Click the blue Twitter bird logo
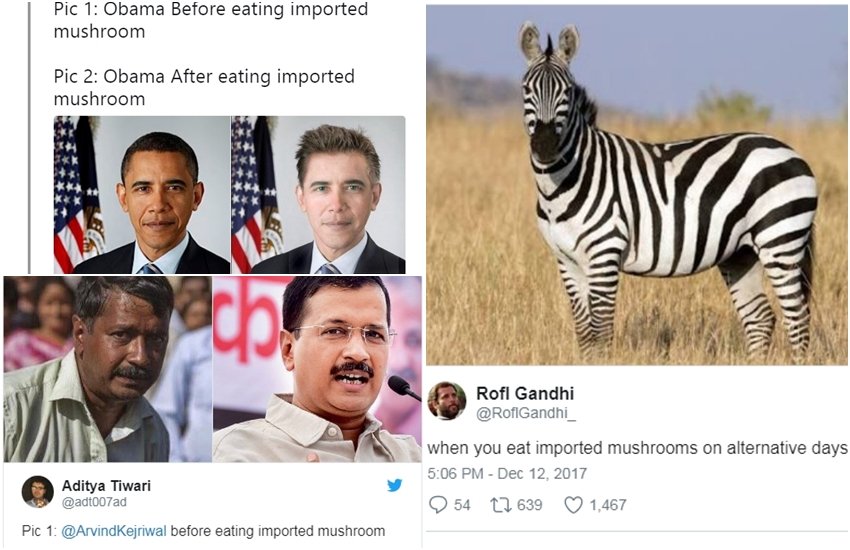Image resolution: width=850 pixels, height=550 pixels. pyautogui.click(x=395, y=485)
